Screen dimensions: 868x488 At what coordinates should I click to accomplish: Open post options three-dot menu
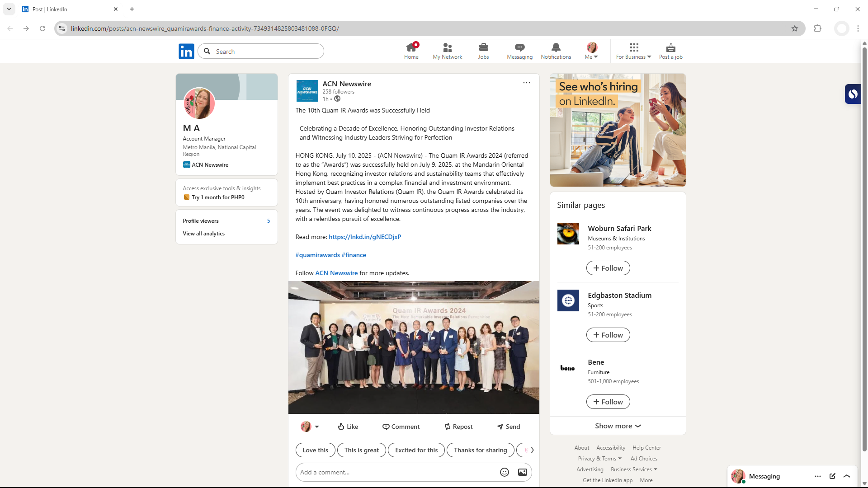pyautogui.click(x=527, y=83)
